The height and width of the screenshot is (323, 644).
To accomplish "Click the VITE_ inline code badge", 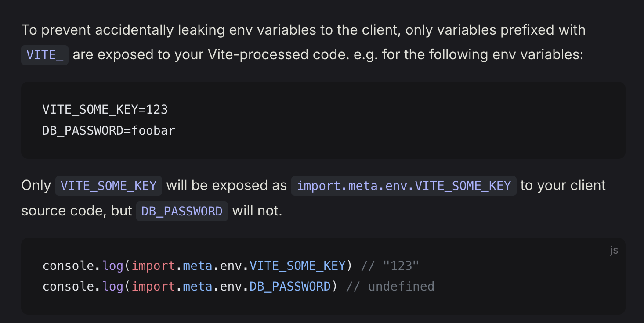I will click(45, 55).
